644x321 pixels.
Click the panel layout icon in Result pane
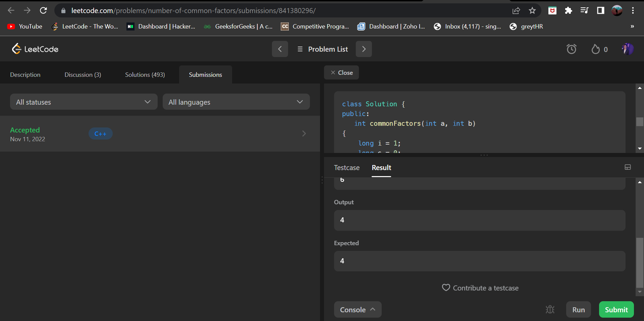click(628, 167)
